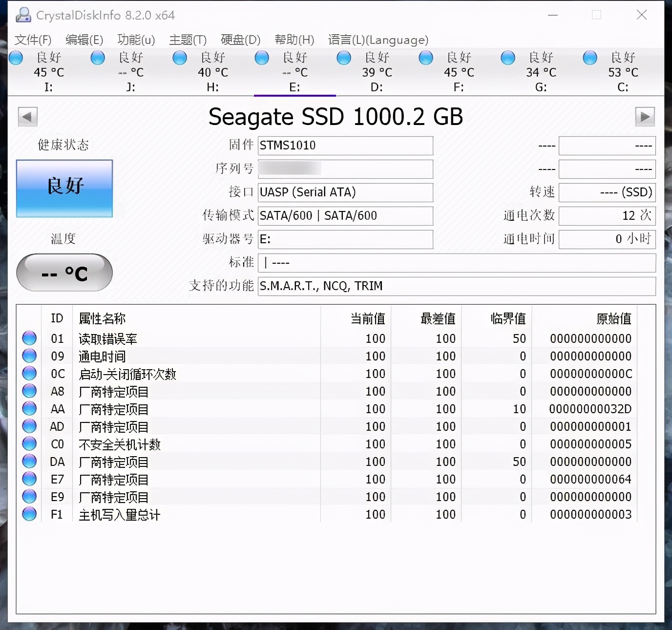Select drive D: status orb
Screen dimensions: 672x630
click(x=344, y=58)
